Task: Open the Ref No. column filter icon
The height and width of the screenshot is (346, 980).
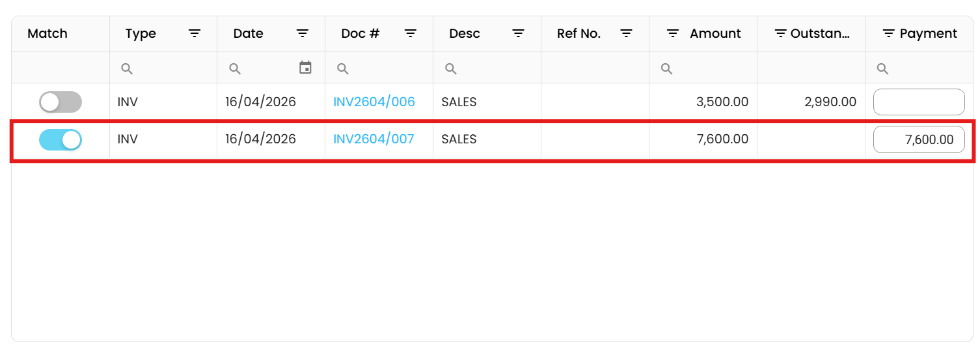Action: pyautogui.click(x=627, y=34)
